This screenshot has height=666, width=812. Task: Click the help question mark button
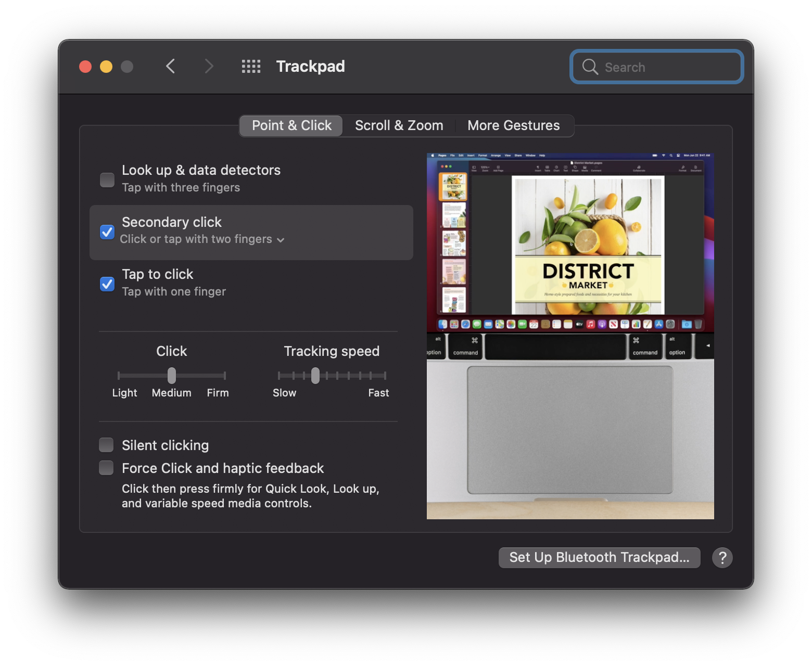[x=722, y=558]
